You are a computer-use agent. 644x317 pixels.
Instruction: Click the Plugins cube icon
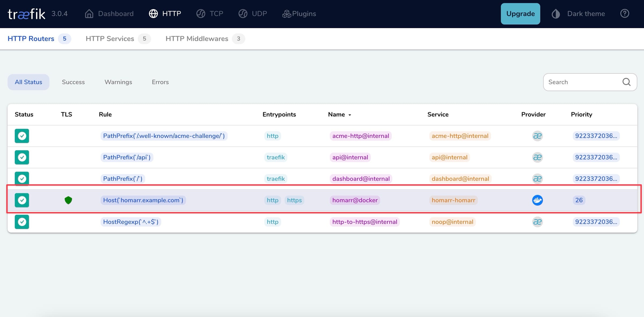point(286,13)
